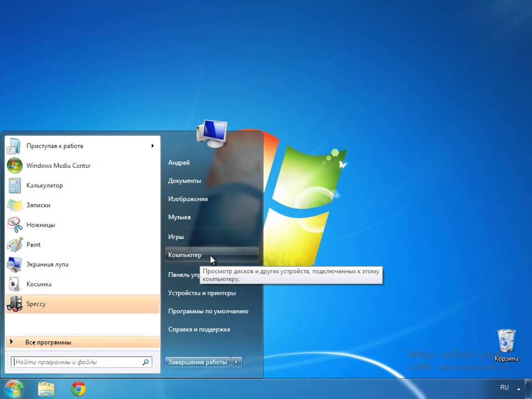This screenshot has width=532, height=399.
Task: Click the Завершение работы shutdown button
Action: [197, 362]
